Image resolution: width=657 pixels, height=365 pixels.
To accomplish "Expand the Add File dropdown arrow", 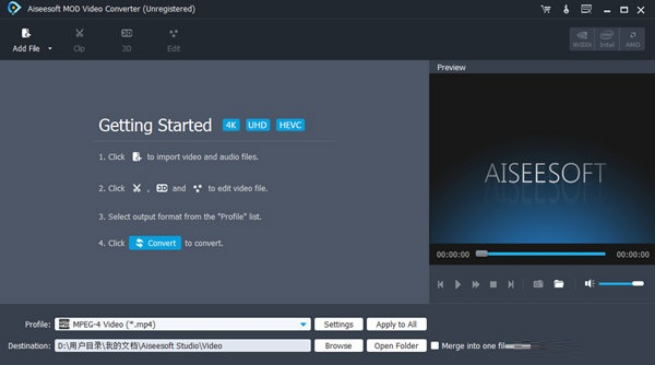I will (x=50, y=49).
